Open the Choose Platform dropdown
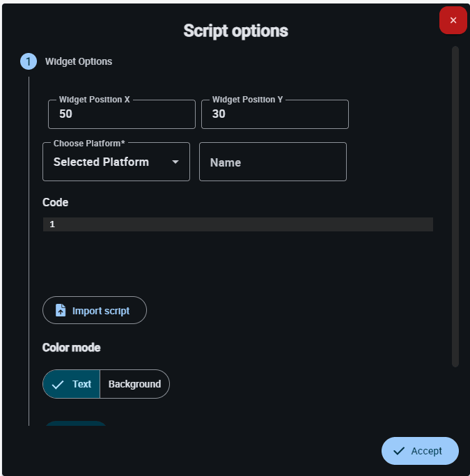This screenshot has height=476, width=470. pyautogui.click(x=116, y=162)
